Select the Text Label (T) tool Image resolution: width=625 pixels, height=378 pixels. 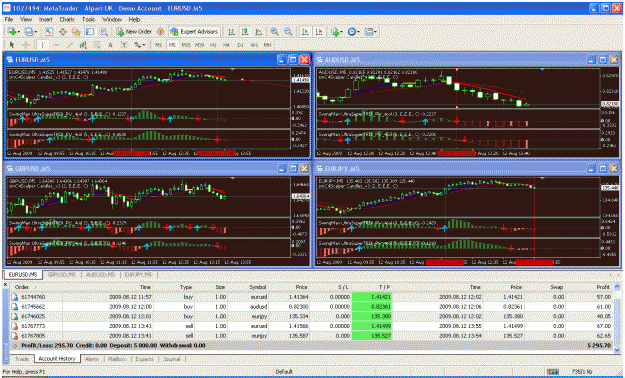click(x=124, y=45)
